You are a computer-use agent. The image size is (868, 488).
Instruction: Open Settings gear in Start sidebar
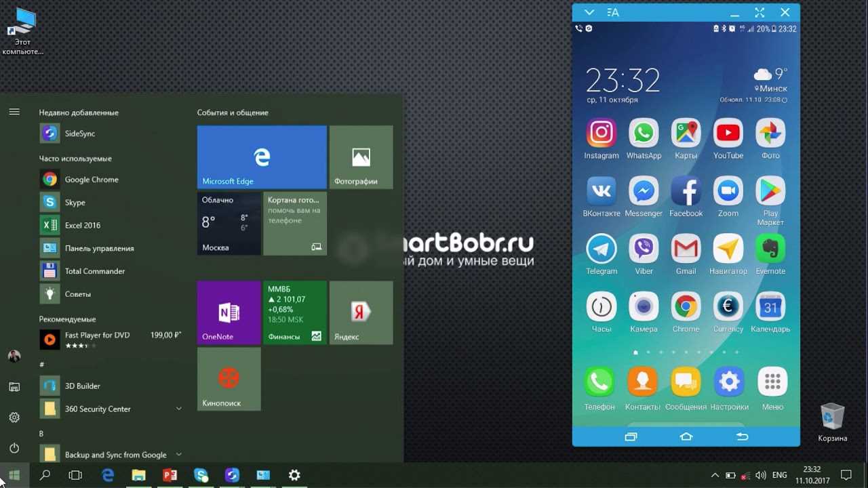pos(14,418)
